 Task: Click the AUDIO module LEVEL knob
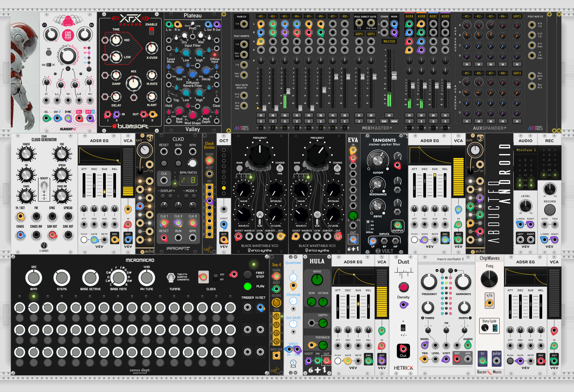click(525, 206)
